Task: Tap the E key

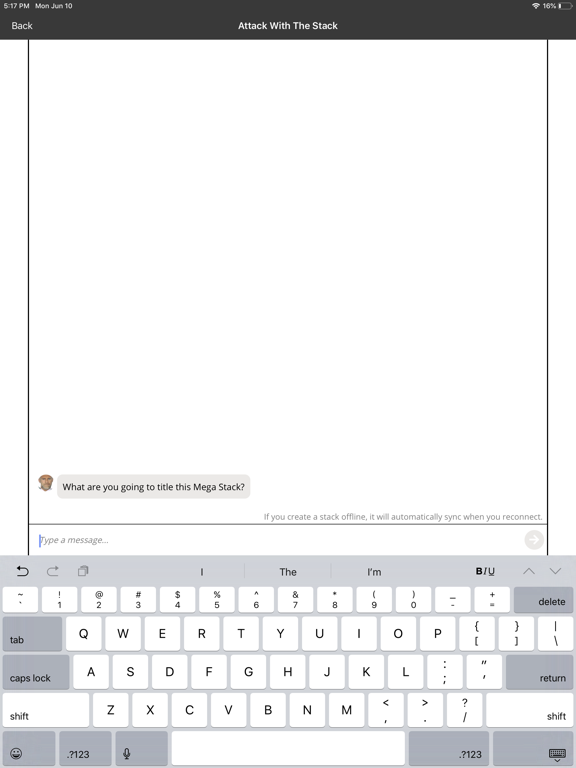Action: click(x=162, y=633)
